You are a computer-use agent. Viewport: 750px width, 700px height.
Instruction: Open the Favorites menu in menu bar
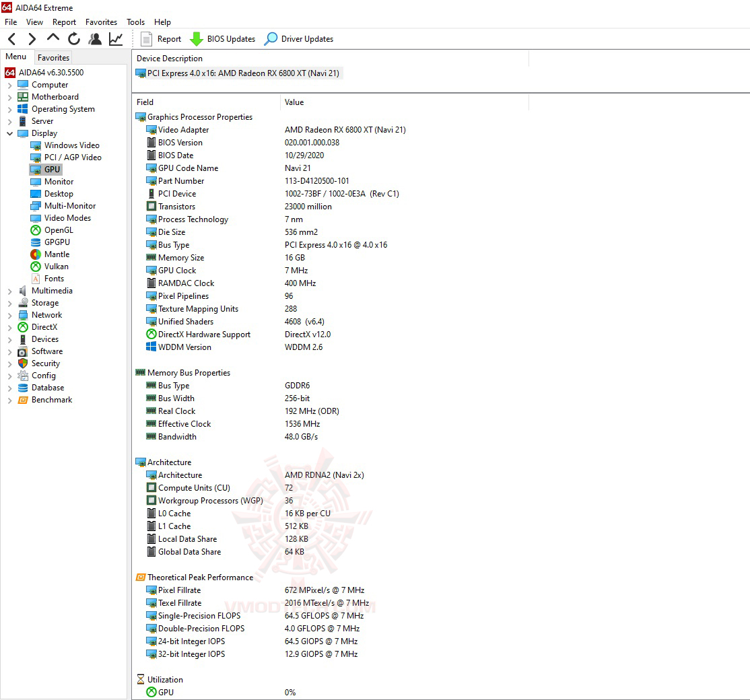(x=101, y=22)
